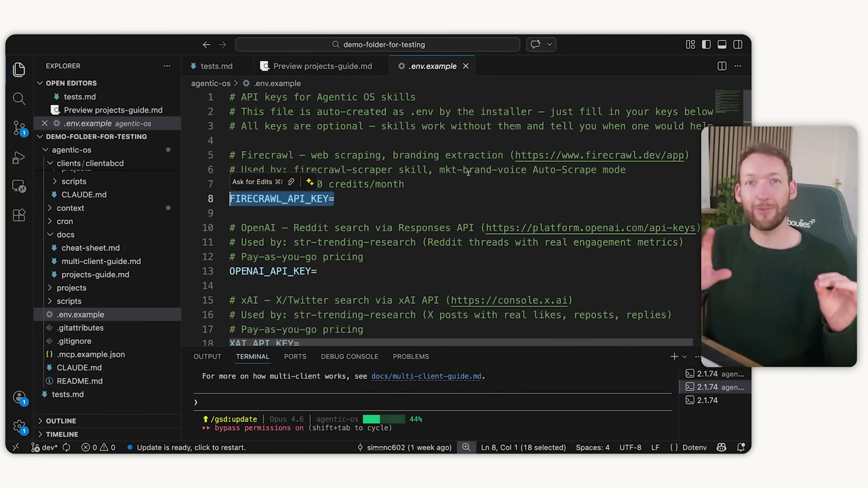Switch to Preview projects-guide.md tab

321,66
